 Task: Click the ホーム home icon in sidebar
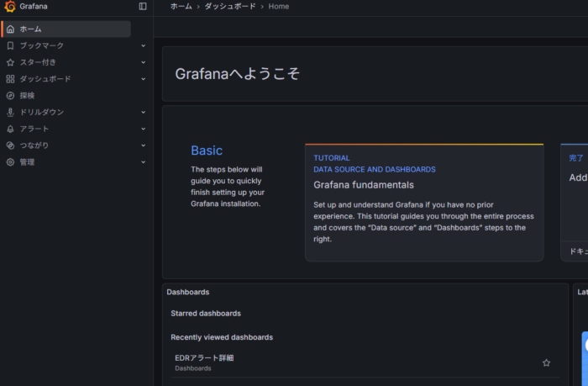tap(10, 29)
